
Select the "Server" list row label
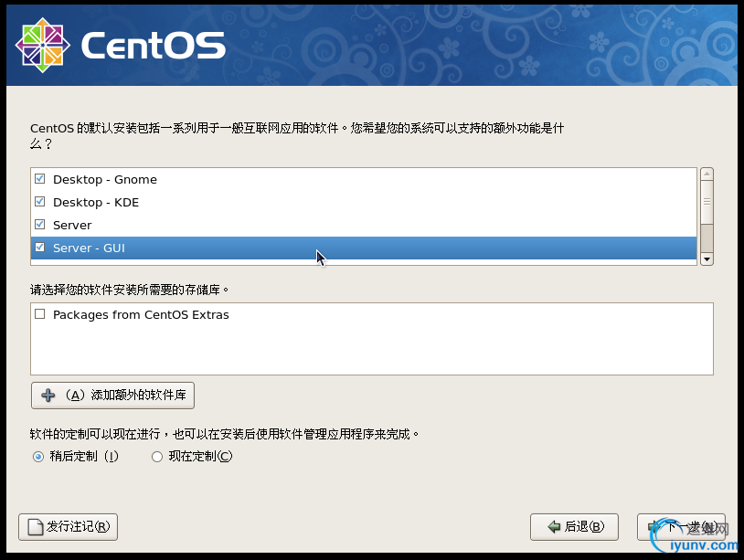tap(72, 225)
